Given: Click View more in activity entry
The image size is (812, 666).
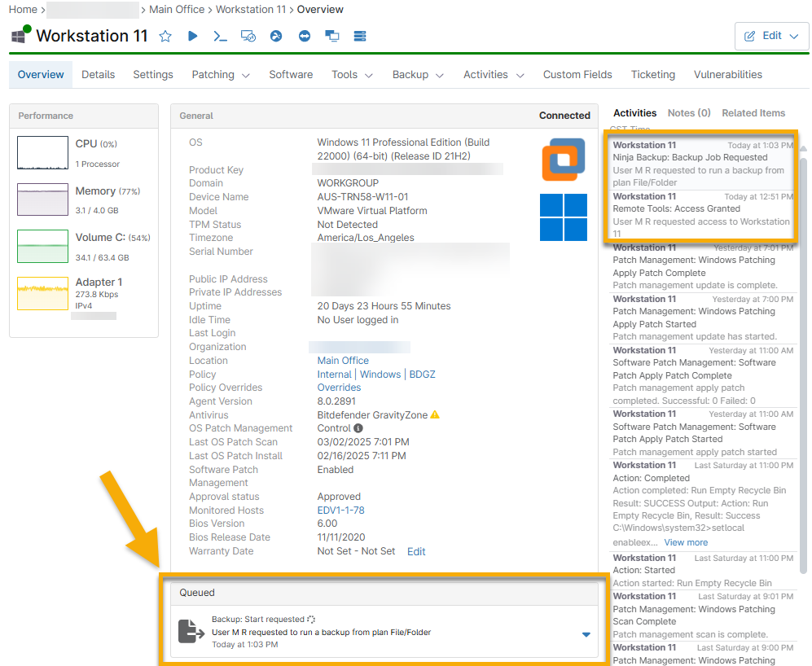Looking at the screenshot, I should tap(686, 542).
